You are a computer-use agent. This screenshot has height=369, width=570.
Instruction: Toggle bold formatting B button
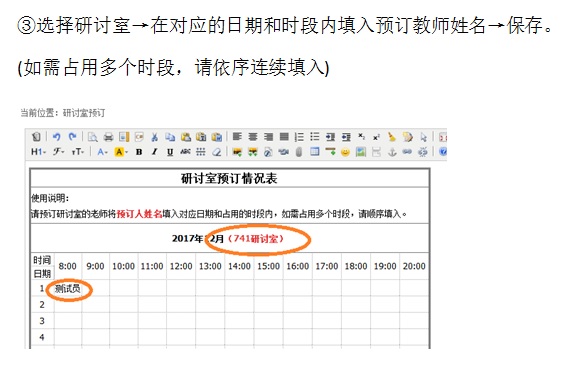coord(139,152)
